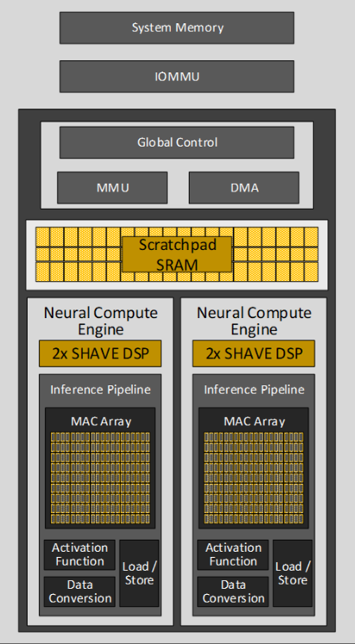Image resolution: width=355 pixels, height=644 pixels.
Task: Select the left 2x SHAVE DSP block
Action: click(100, 353)
